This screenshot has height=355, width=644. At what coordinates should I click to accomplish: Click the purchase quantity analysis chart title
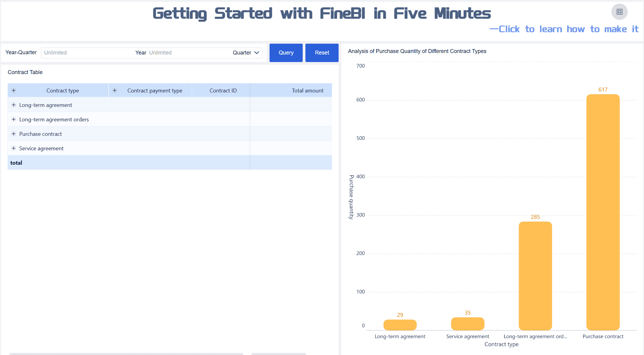417,51
